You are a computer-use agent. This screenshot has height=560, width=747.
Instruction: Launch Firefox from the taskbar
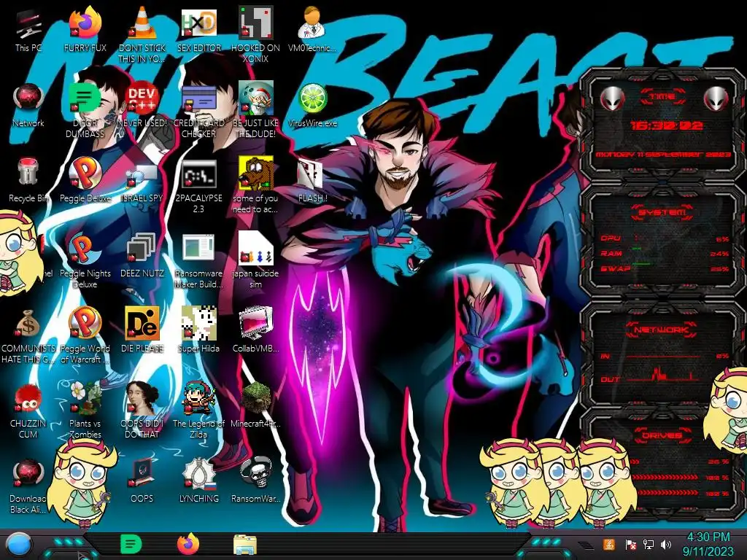(x=187, y=544)
